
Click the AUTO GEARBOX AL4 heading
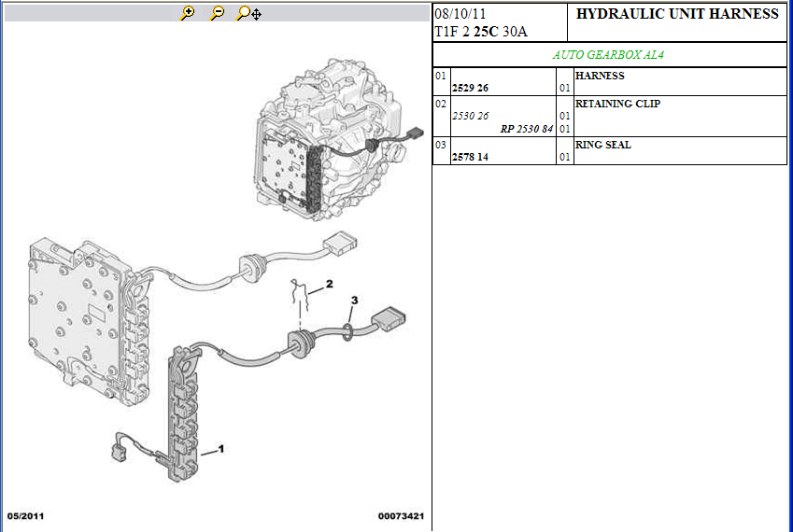click(x=608, y=55)
